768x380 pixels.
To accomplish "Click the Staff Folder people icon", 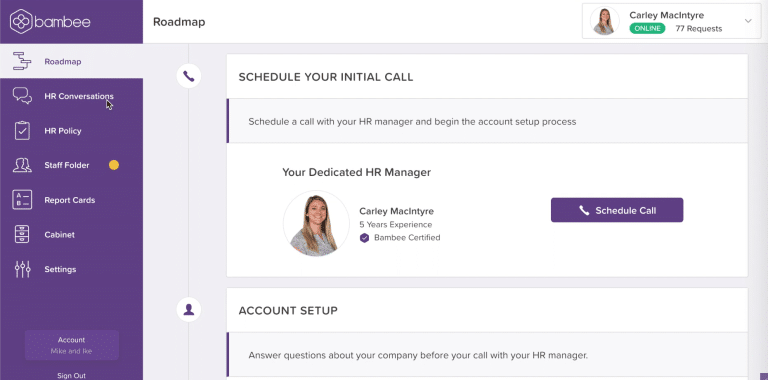I will 22,165.
